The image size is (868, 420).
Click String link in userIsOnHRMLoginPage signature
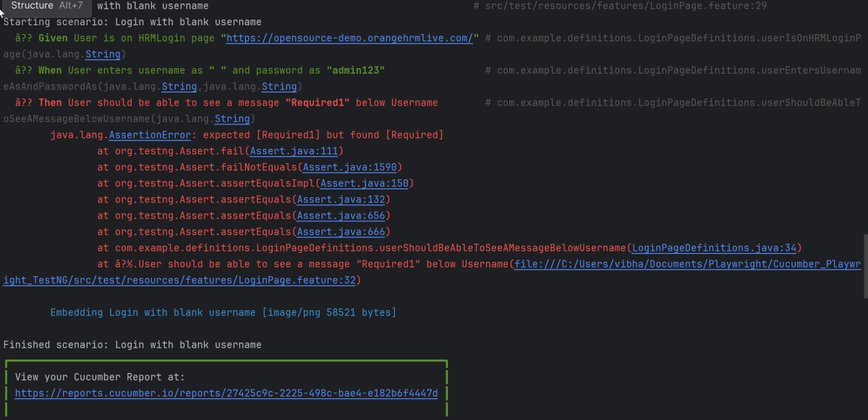(x=103, y=54)
